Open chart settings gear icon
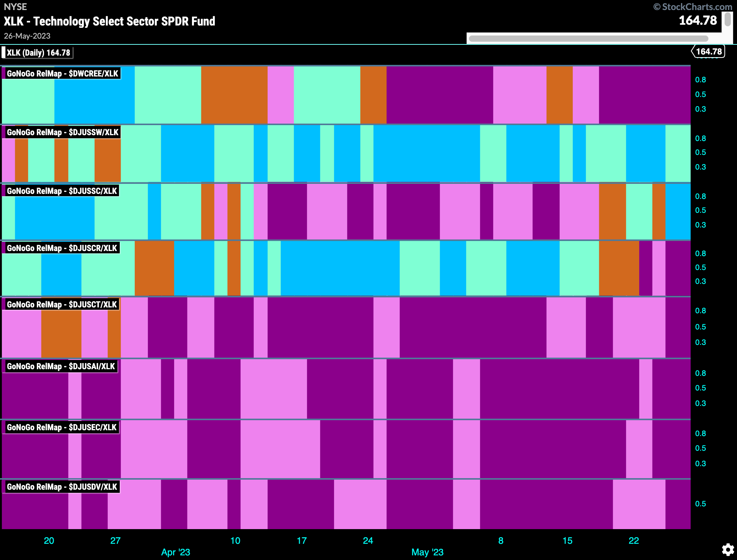The height and width of the screenshot is (560, 737). [728, 549]
